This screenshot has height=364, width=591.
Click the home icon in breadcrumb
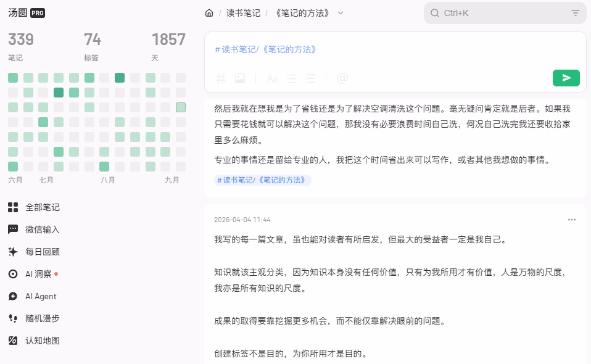coord(209,13)
